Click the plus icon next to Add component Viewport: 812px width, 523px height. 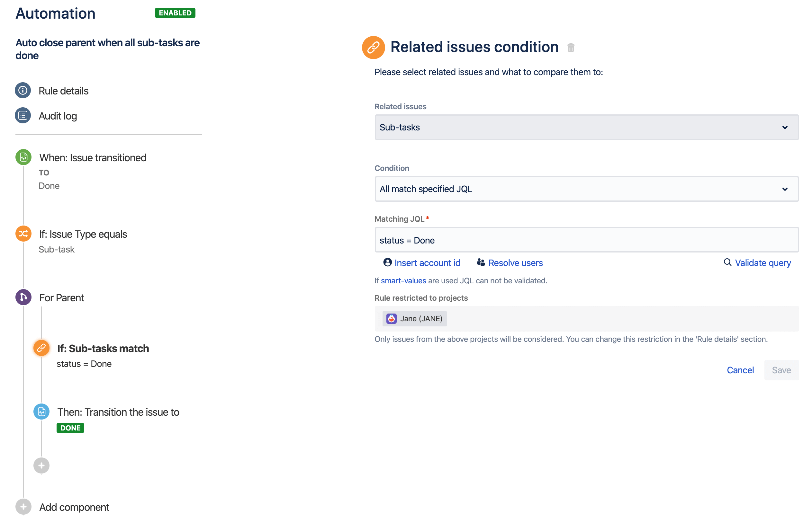(23, 507)
